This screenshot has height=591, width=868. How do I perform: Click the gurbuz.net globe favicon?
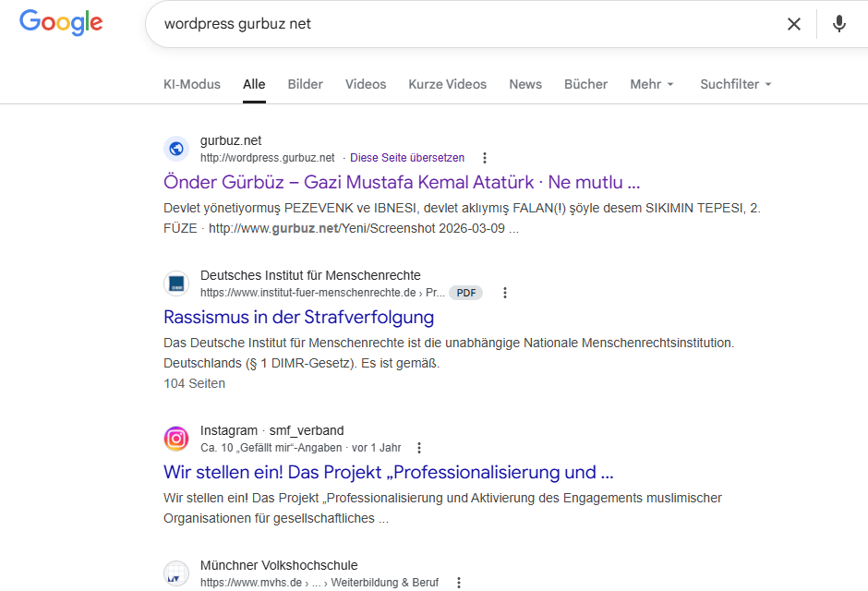tap(176, 149)
